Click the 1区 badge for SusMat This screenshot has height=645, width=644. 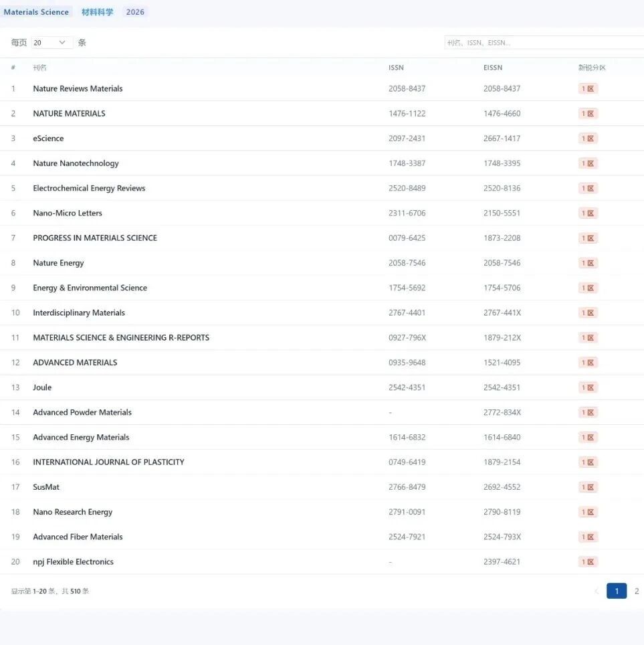coord(588,486)
